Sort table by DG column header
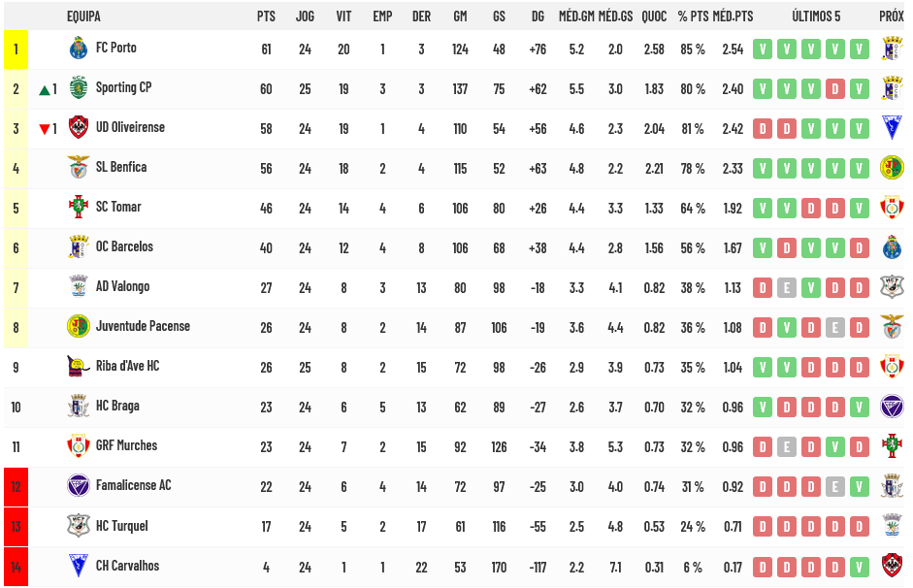Screen dimensions: 913x588 pyautogui.click(x=538, y=16)
